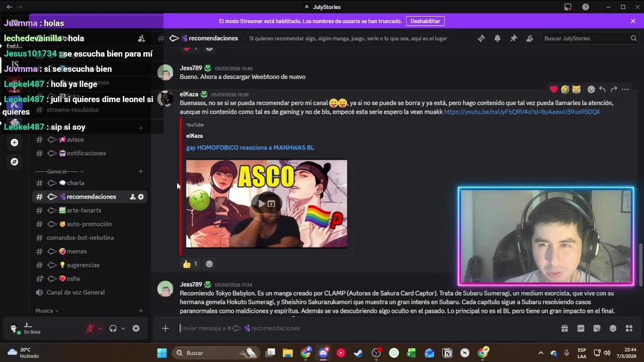Show pinned messages pin icon

point(514,38)
